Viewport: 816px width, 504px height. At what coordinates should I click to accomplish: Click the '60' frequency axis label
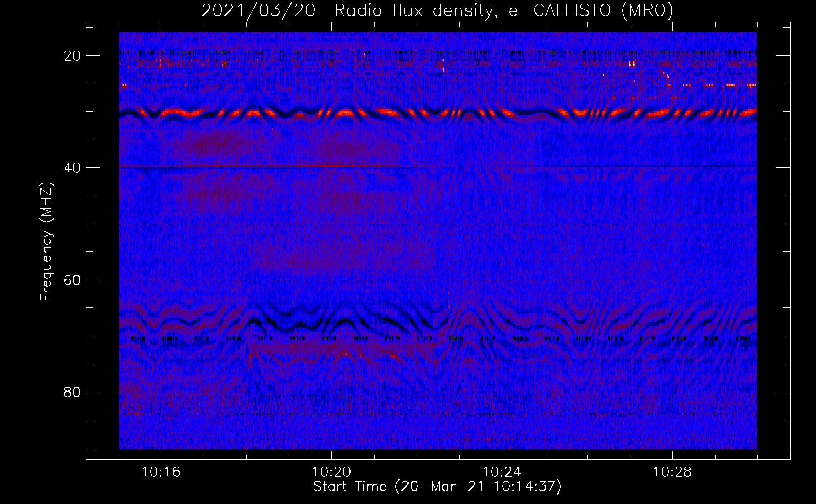pyautogui.click(x=73, y=280)
